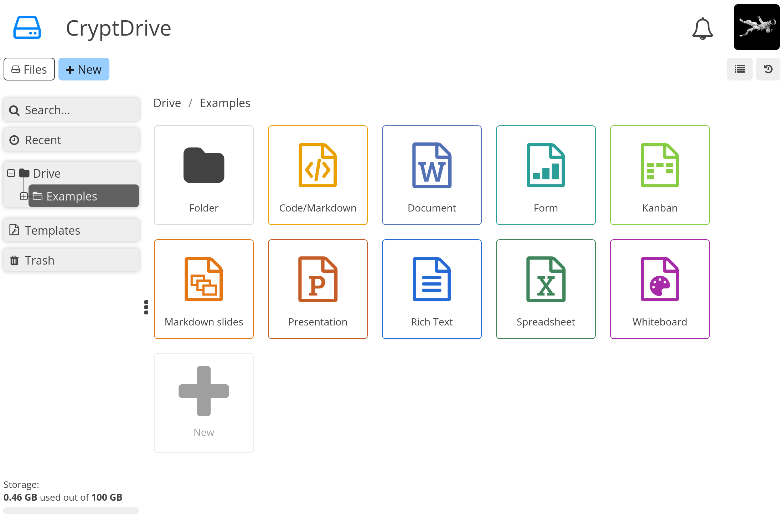Toggle list view display mode
This screenshot has height=532, width=784.
pyautogui.click(x=739, y=69)
